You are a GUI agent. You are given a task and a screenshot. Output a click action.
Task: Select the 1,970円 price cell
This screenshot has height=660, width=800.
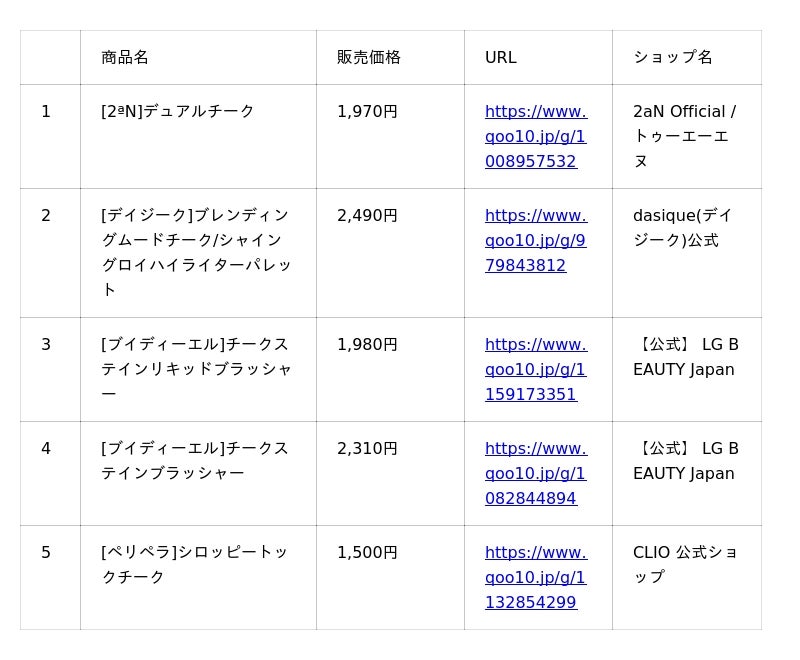click(367, 111)
